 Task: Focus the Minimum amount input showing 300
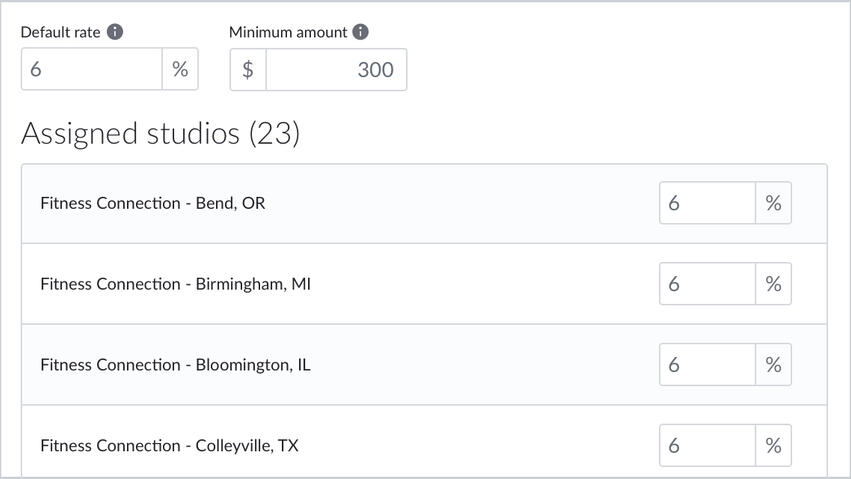click(x=336, y=70)
